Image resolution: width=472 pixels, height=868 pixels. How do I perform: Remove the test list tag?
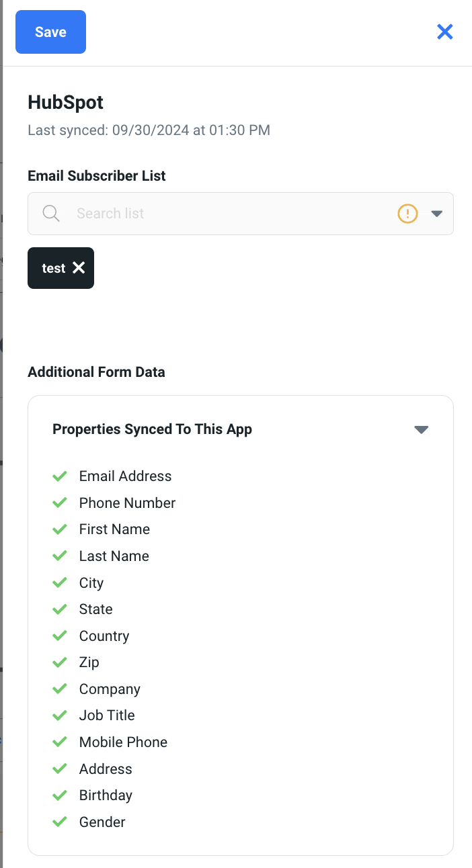tap(79, 268)
